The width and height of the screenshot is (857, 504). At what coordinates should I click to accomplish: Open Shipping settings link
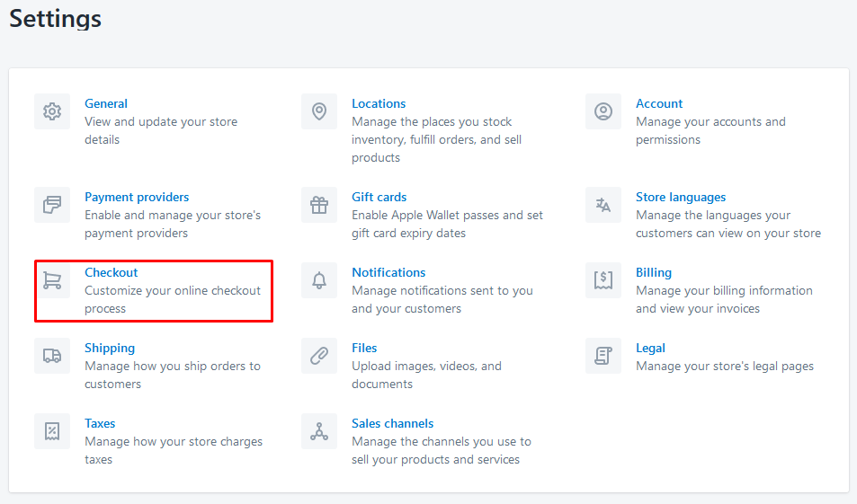(x=110, y=348)
